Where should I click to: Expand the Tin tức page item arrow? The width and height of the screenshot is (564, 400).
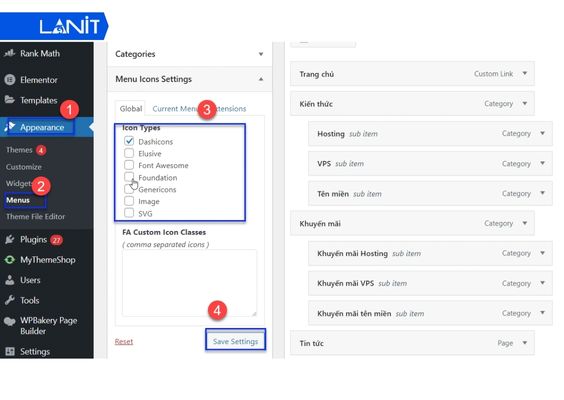(525, 343)
